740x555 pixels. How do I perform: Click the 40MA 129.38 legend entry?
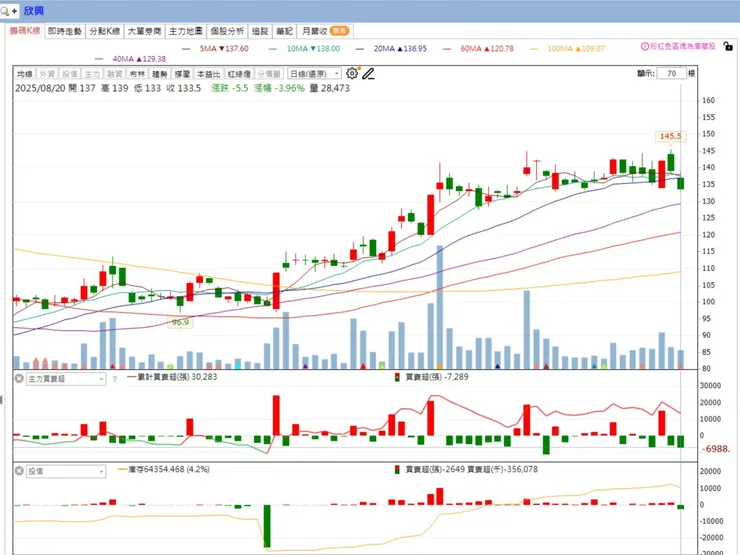131,59
